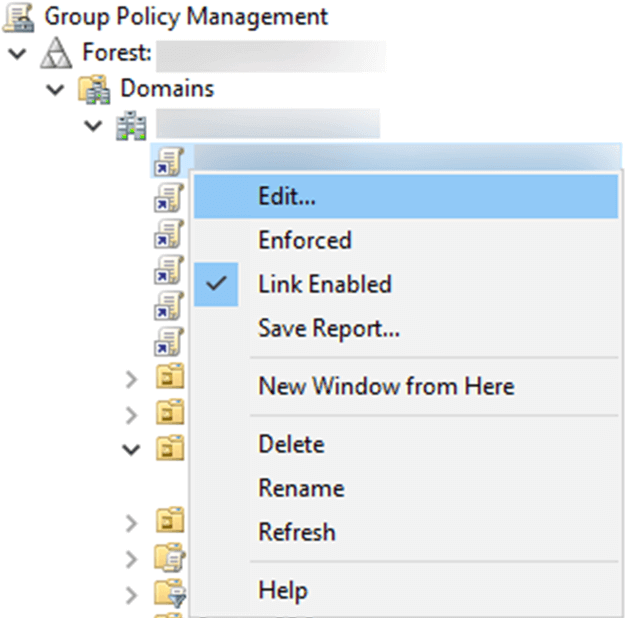Select Save Report... in context menu
625x618 pixels.
click(329, 328)
